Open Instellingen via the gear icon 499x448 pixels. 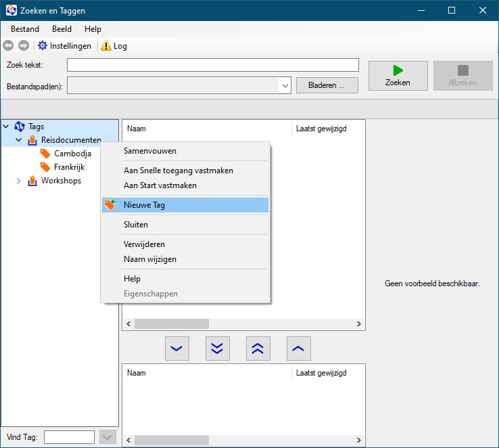tap(43, 46)
